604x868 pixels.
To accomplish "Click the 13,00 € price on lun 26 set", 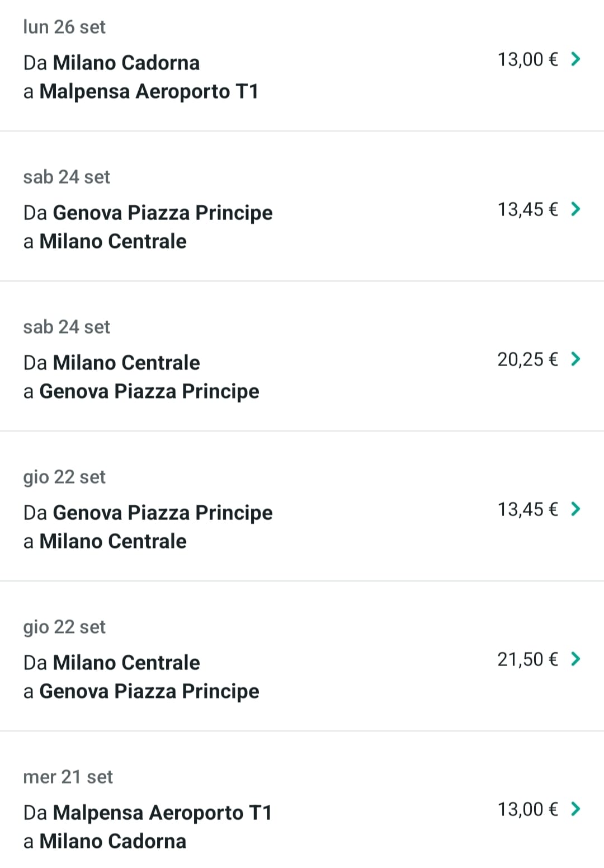I will (x=527, y=59).
